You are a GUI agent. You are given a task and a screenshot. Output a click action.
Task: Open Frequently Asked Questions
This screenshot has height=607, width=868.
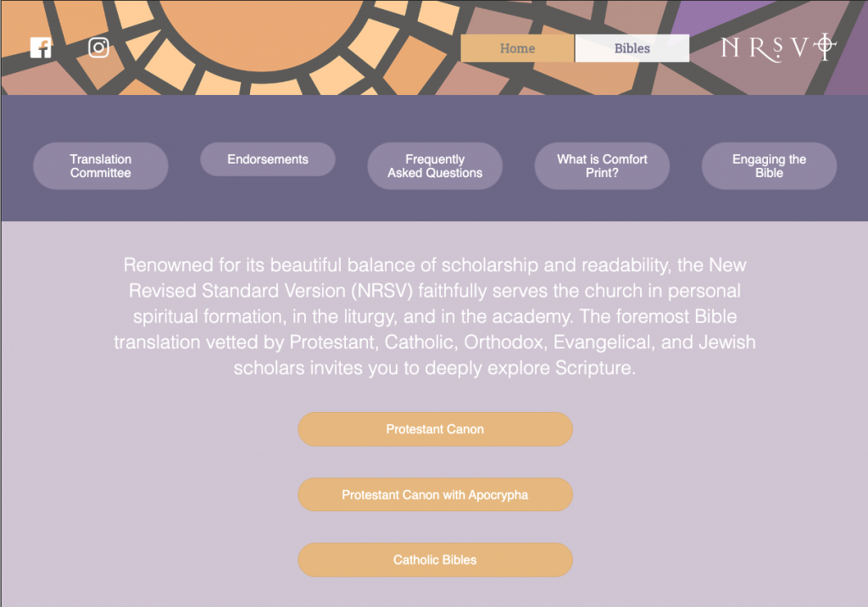click(435, 166)
